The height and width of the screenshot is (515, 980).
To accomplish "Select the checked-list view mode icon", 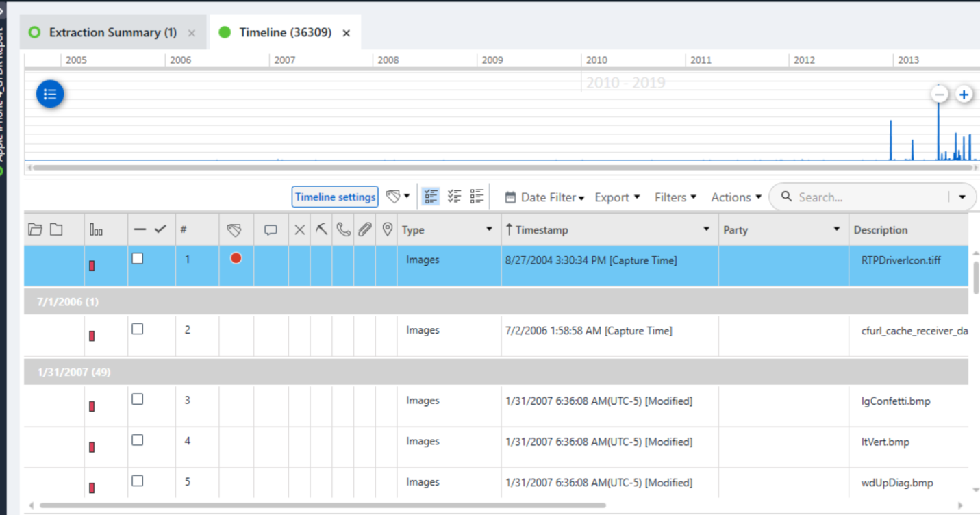I will (x=454, y=197).
